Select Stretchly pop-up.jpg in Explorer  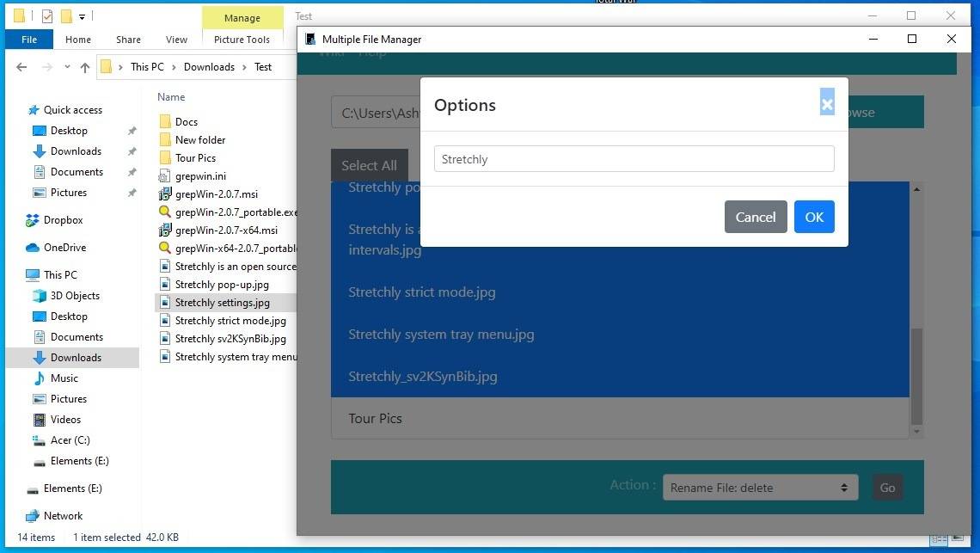(221, 285)
